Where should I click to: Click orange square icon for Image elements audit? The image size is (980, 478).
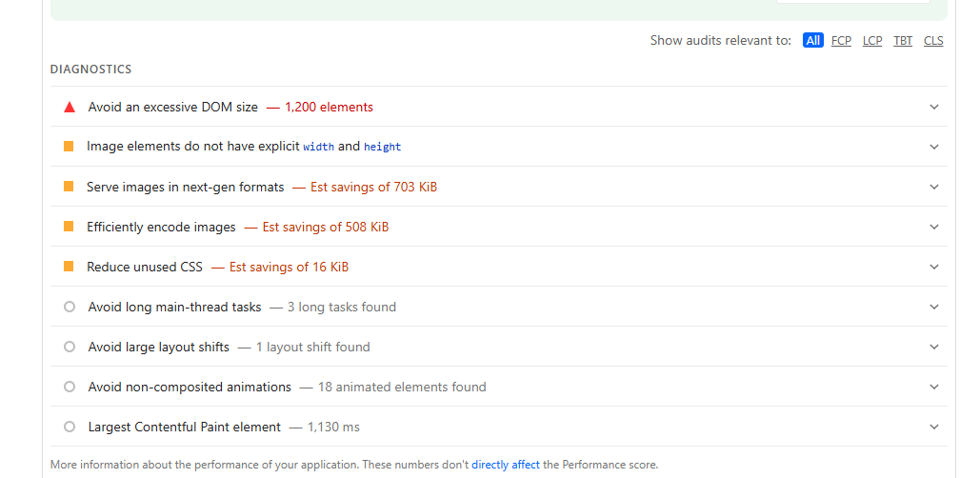pos(69,147)
